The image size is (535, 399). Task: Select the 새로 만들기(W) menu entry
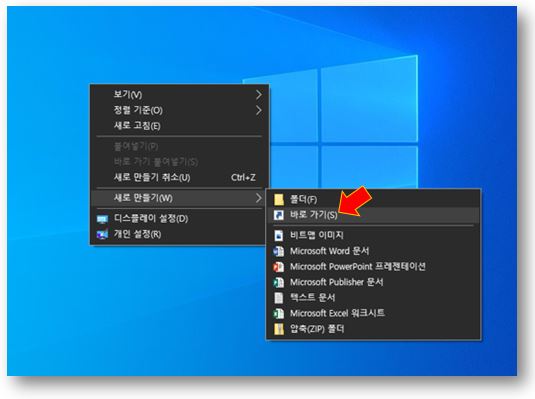tap(179, 198)
